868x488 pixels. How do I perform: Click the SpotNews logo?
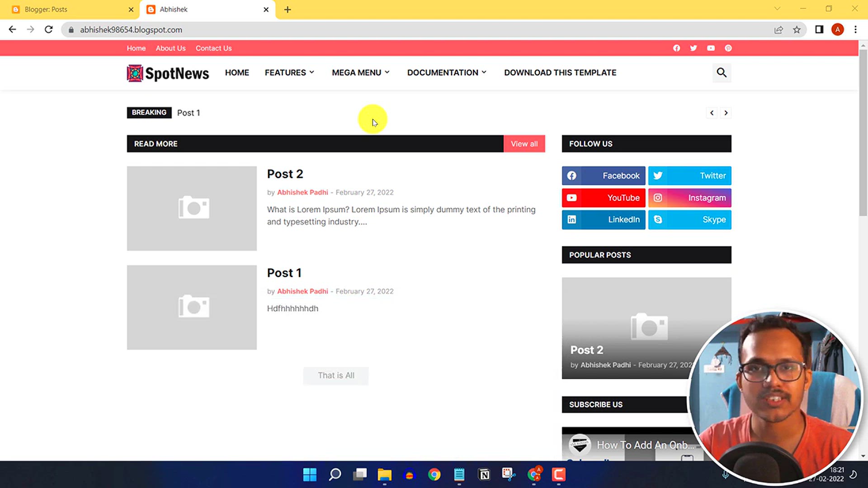[168, 73]
